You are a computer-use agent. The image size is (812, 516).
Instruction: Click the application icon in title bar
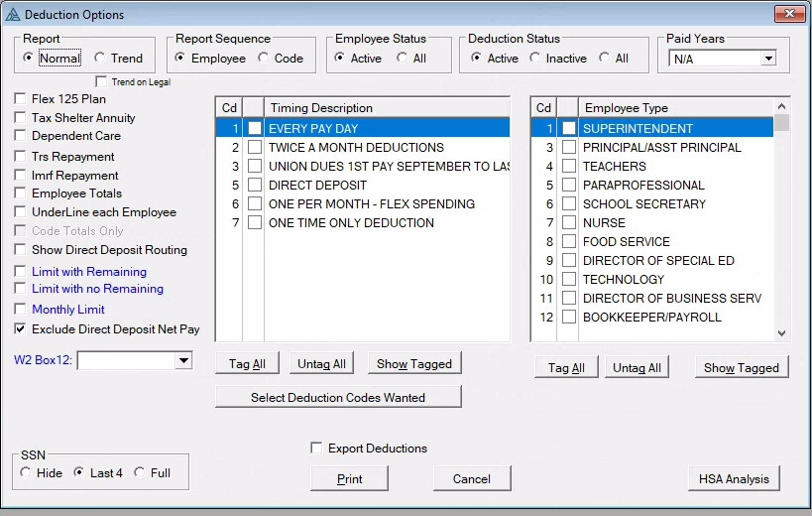click(13, 15)
